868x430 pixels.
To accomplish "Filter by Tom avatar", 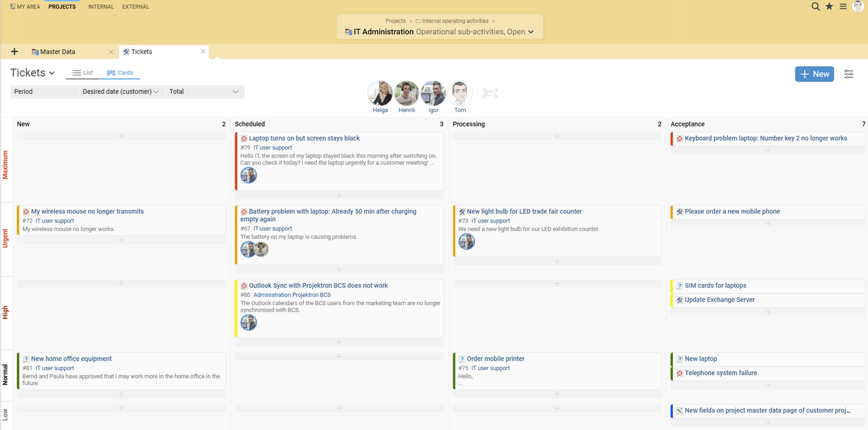I will [x=460, y=94].
